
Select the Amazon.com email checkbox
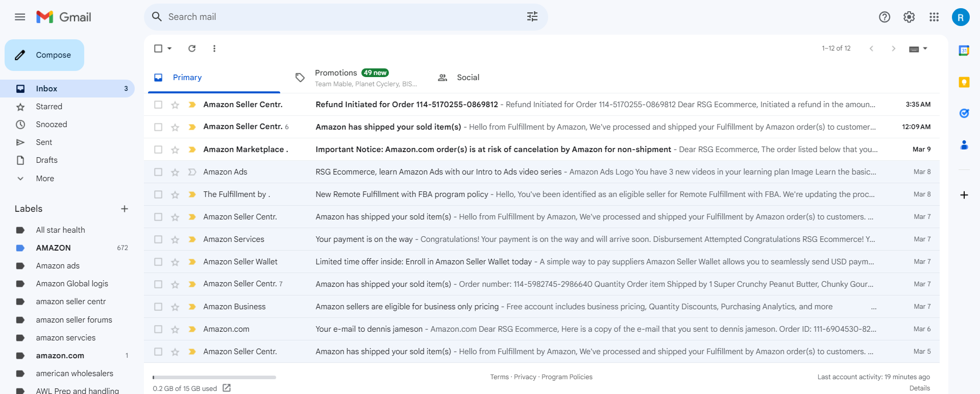pyautogui.click(x=158, y=329)
